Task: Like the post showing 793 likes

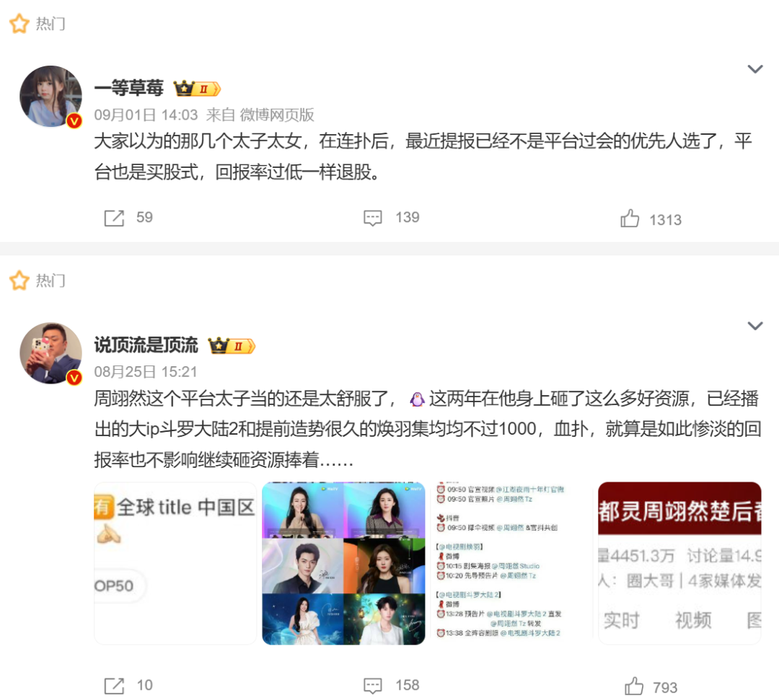Action: 633,686
